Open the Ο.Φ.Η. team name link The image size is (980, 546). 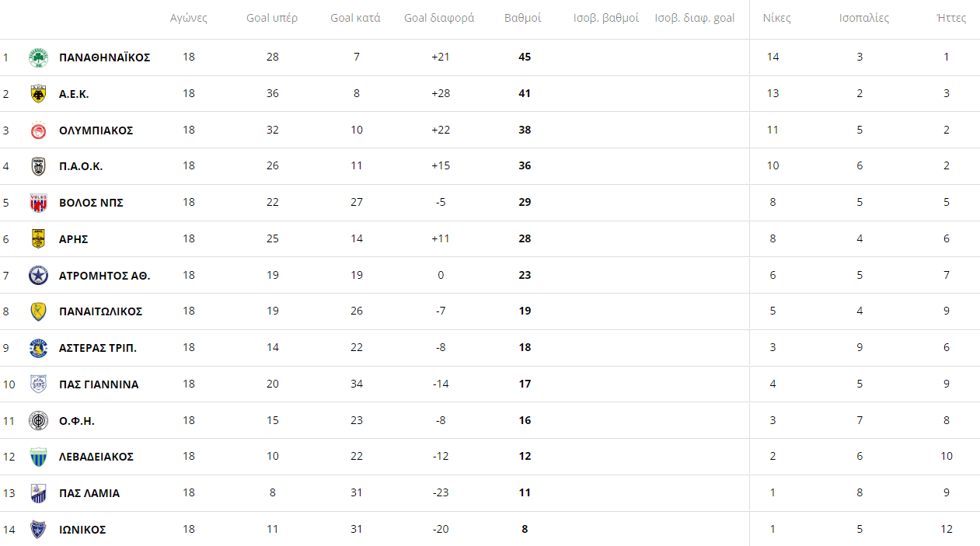coord(77,421)
